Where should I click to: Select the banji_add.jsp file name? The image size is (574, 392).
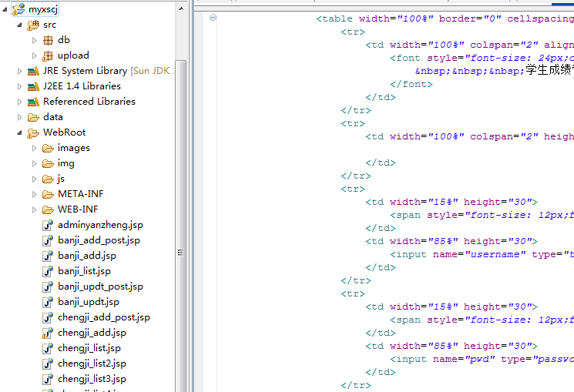[x=87, y=256]
